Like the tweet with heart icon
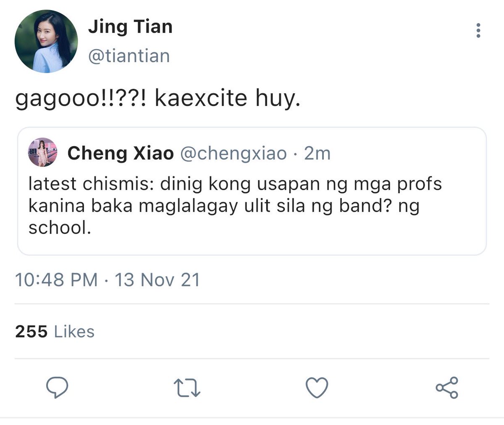 coord(317,387)
